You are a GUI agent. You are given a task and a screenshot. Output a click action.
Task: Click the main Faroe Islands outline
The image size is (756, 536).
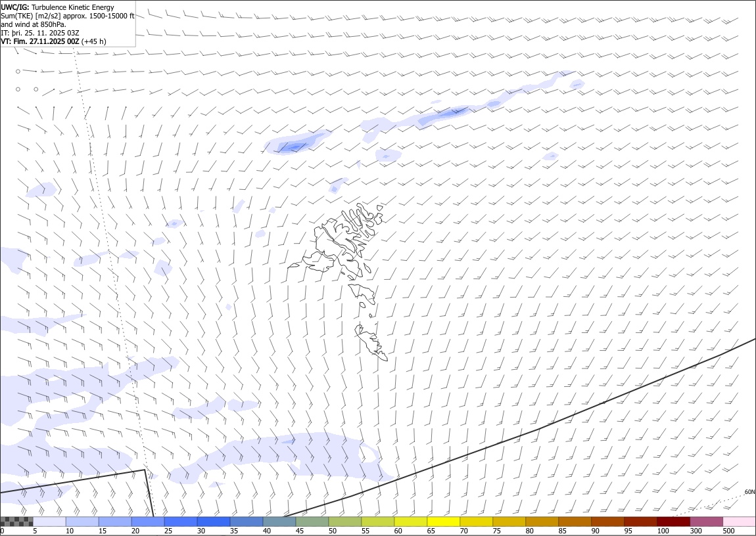pos(340,243)
